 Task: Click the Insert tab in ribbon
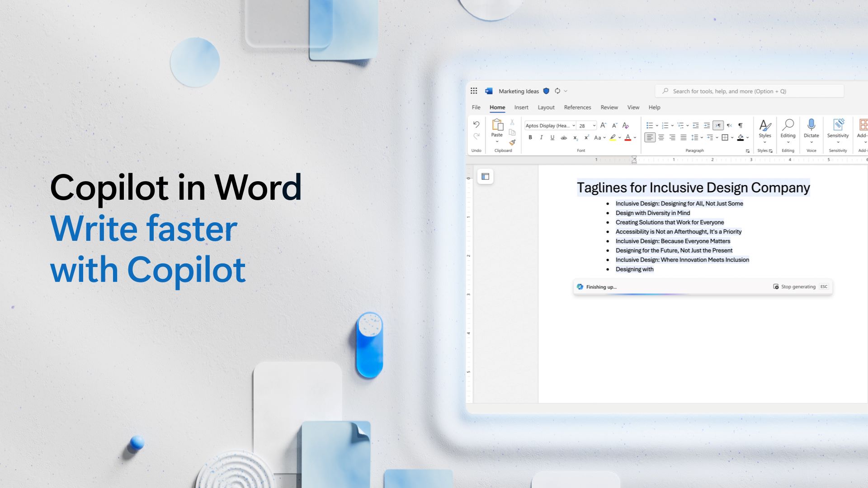521,107
